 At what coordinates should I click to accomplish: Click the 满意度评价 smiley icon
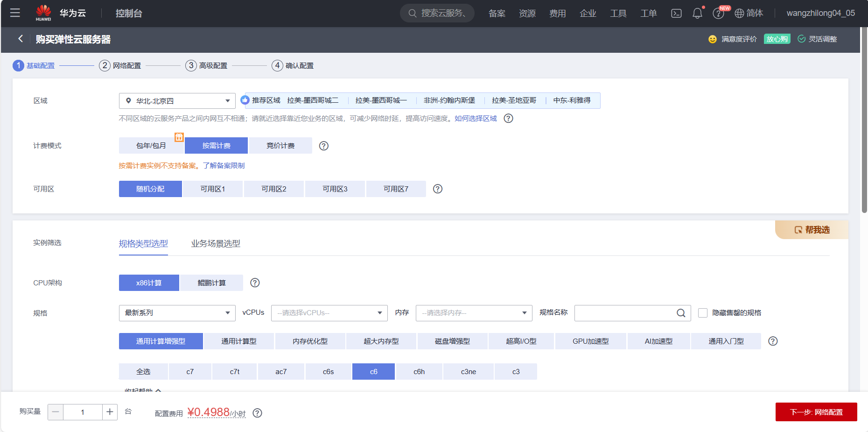pos(712,39)
